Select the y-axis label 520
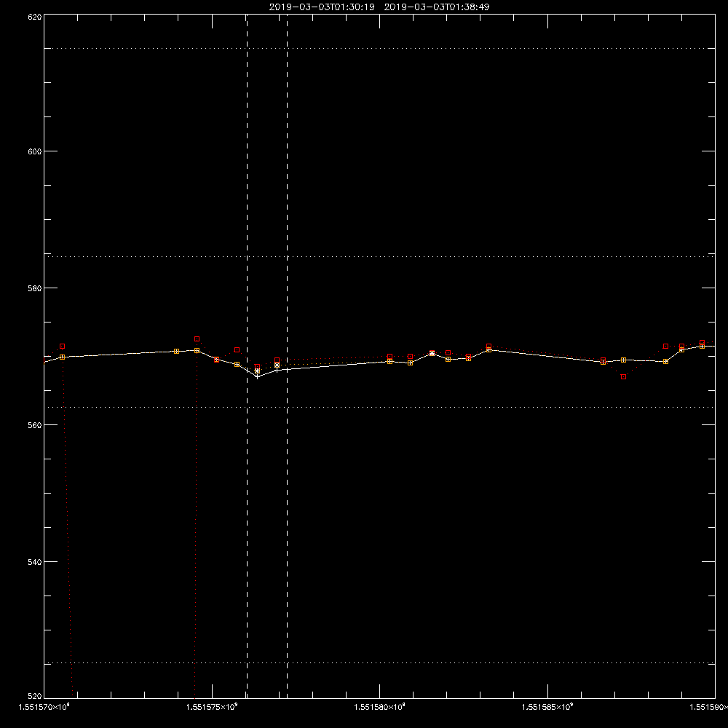Image resolution: width=728 pixels, height=728 pixels. coord(35,697)
